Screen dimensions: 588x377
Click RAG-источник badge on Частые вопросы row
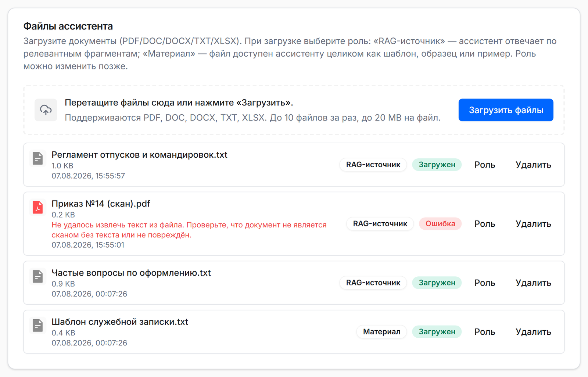[373, 283]
